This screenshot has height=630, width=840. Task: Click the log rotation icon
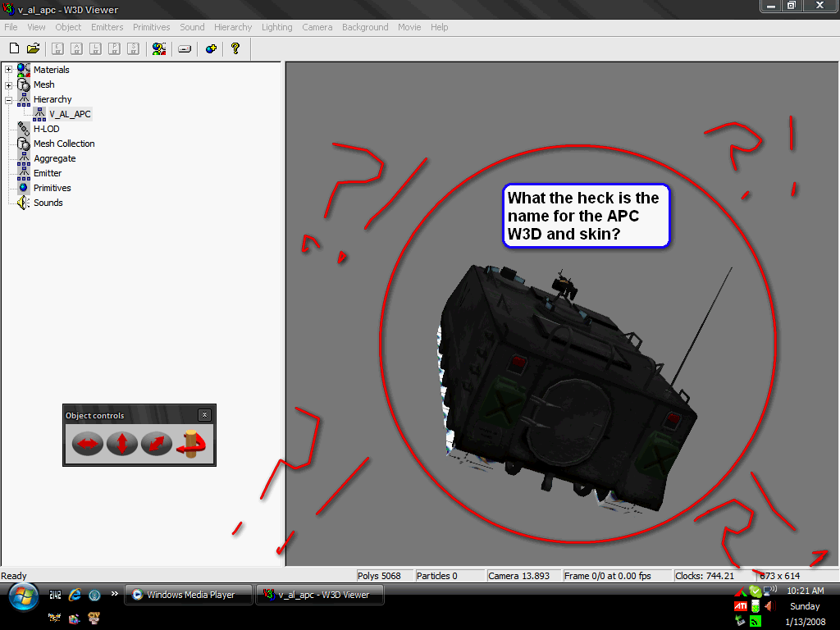191,444
